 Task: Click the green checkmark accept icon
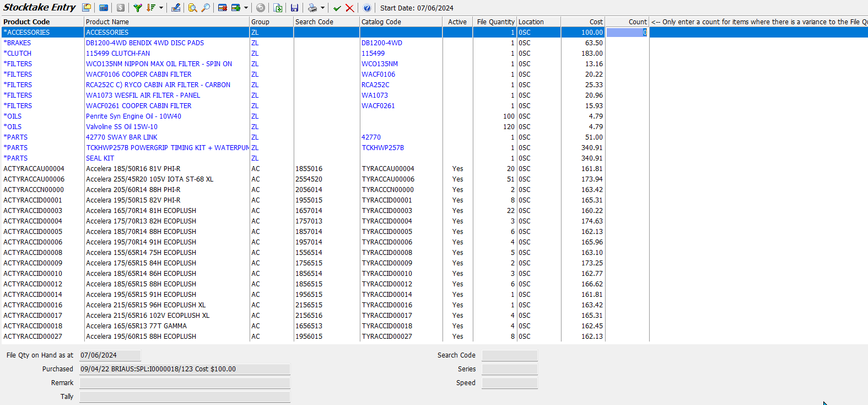pos(337,8)
